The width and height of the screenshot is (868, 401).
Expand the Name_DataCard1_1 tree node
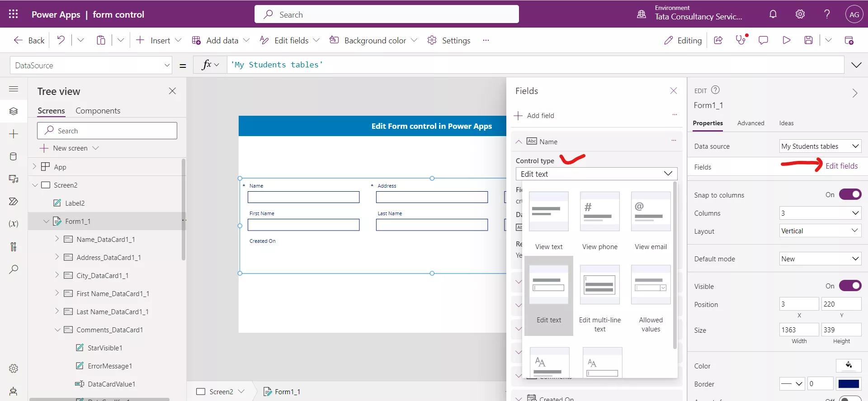click(57, 239)
